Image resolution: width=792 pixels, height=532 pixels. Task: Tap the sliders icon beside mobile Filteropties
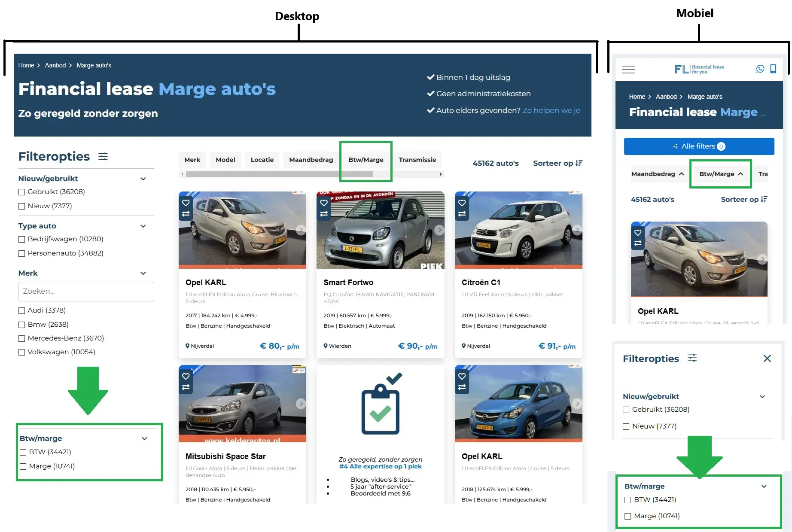click(x=692, y=358)
